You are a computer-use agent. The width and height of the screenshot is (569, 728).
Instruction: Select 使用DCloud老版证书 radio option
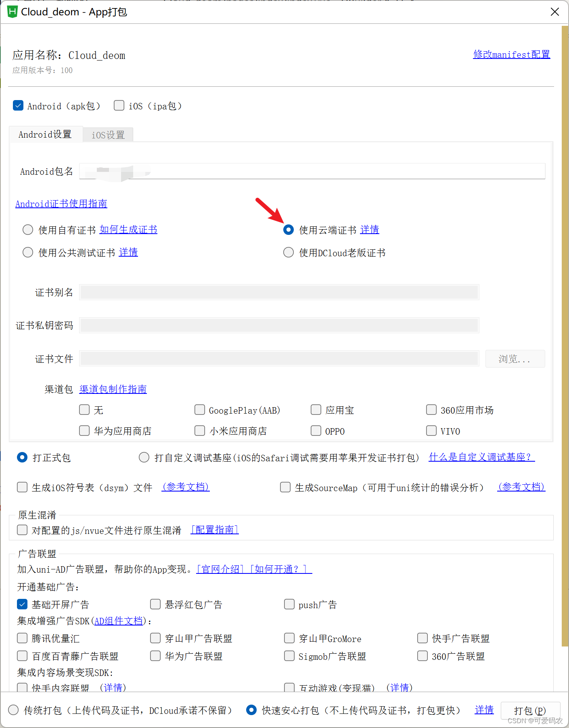(x=289, y=252)
